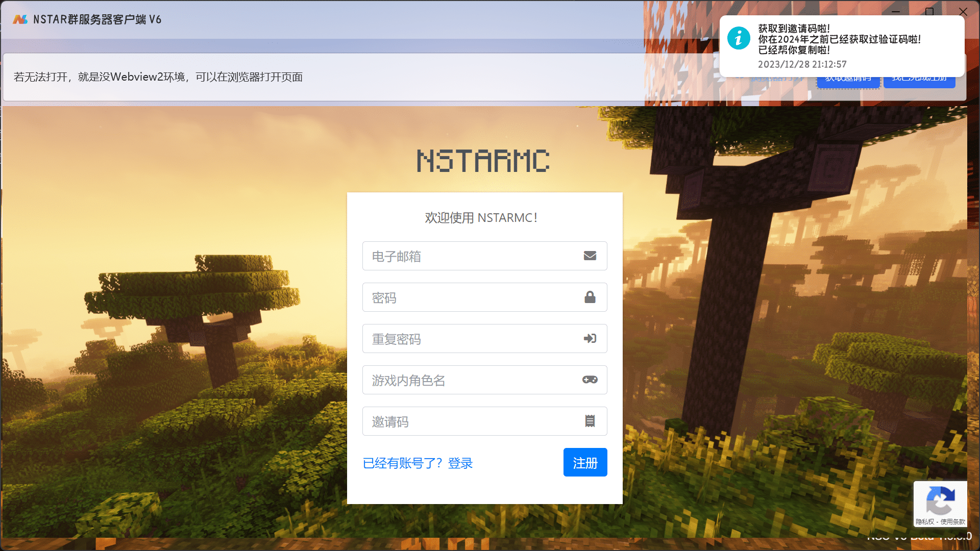Viewport: 980px width, 551px height.
Task: Click the receipt icon in 邀请码 field
Action: tap(590, 421)
